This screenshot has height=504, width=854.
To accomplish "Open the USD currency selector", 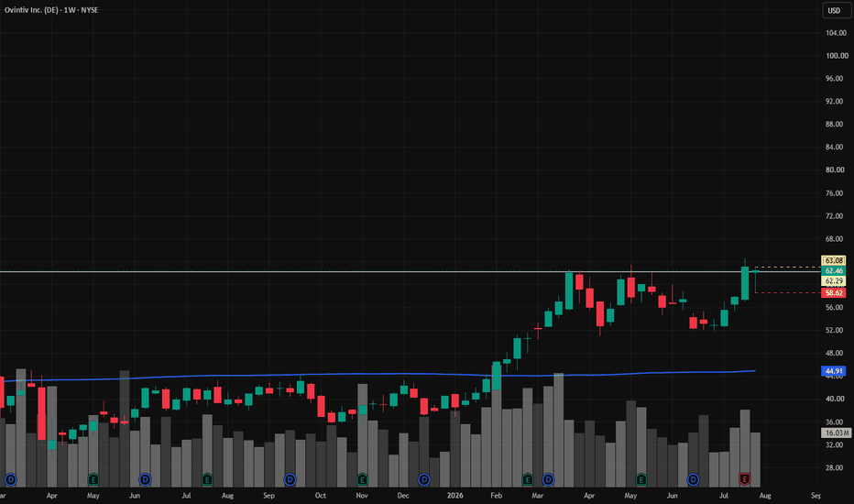I will [835, 10].
